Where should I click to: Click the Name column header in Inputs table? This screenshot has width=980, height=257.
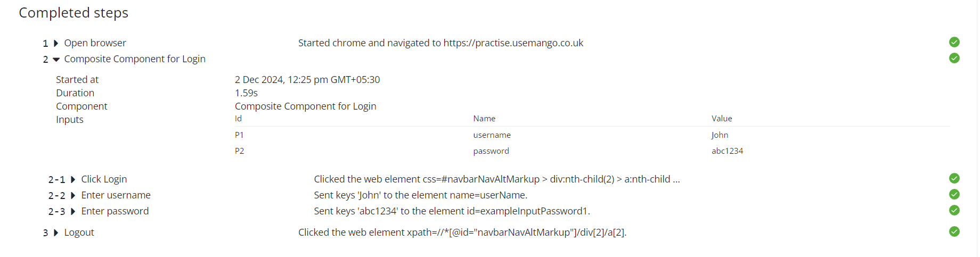[x=484, y=119]
